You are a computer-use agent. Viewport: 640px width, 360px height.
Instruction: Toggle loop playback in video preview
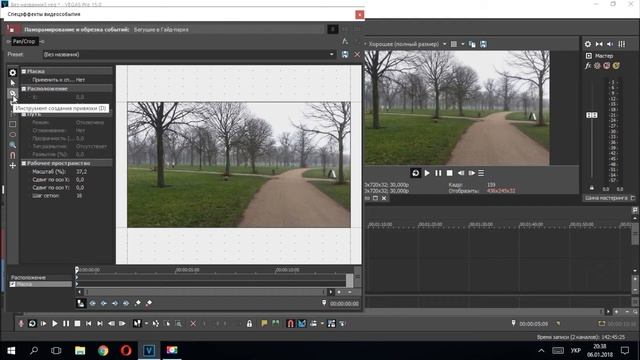point(416,173)
